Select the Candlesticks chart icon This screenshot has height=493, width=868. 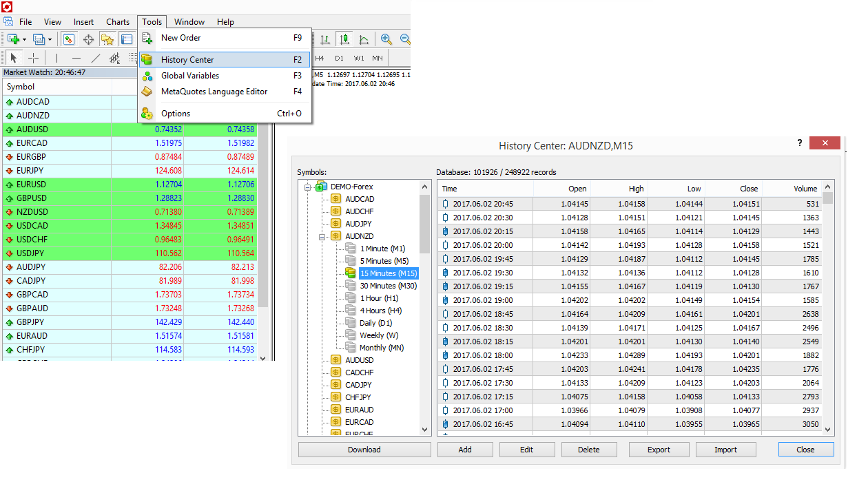pyautogui.click(x=344, y=39)
